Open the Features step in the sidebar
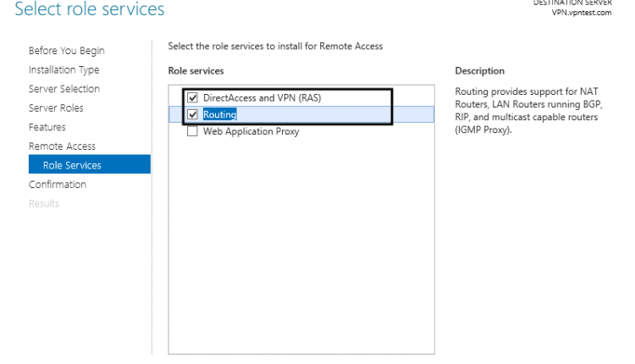Screen dimensions: 635x364 (x=47, y=127)
